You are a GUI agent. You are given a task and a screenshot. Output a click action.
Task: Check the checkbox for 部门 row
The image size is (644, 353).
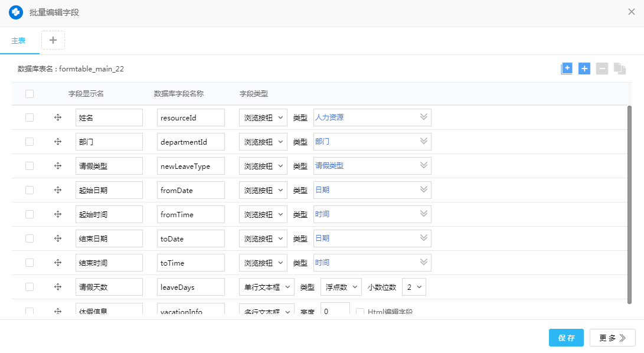tap(30, 142)
